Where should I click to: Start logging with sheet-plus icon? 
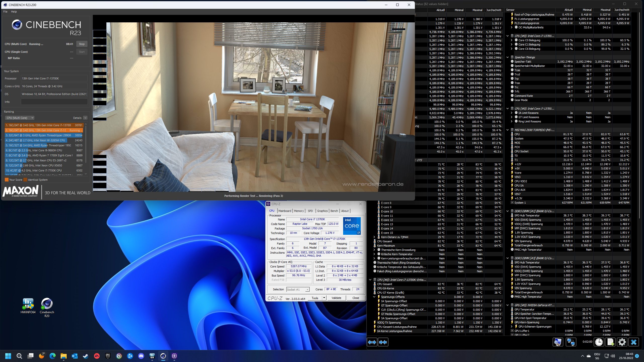pyautogui.click(x=610, y=342)
